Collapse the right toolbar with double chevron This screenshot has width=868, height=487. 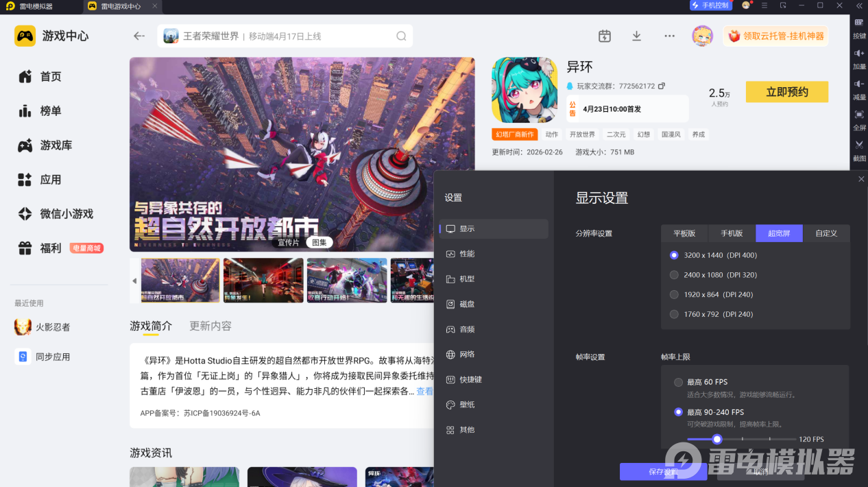859,5
